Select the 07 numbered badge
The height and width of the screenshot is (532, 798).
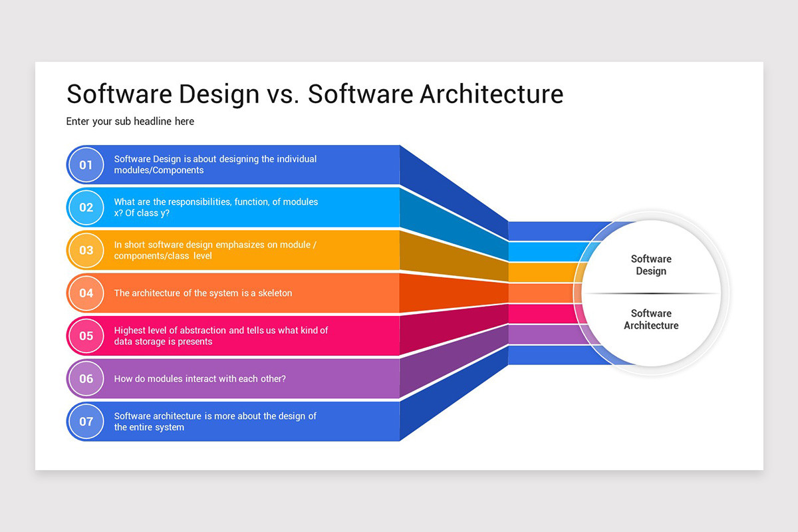tap(86, 422)
